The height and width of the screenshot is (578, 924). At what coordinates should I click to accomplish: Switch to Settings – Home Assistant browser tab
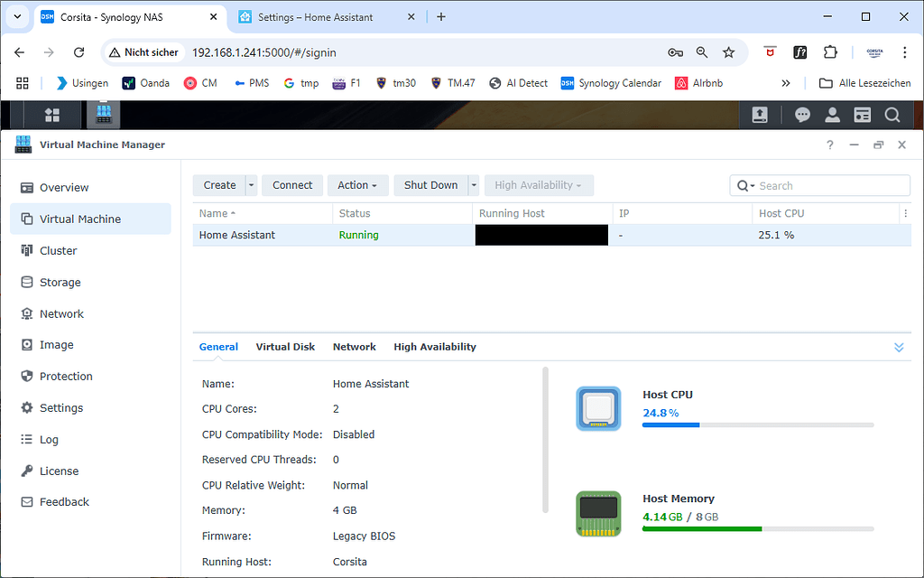pos(327,17)
